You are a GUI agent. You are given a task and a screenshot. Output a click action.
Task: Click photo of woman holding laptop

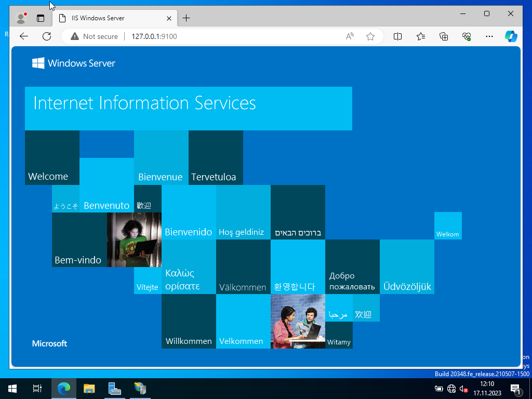(x=135, y=240)
